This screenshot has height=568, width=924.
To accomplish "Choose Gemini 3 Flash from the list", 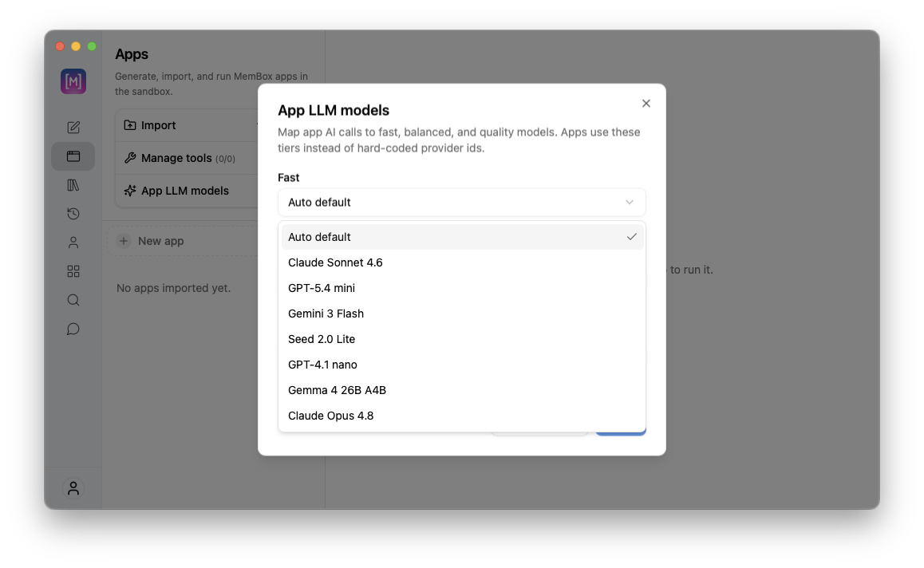I will (463, 314).
